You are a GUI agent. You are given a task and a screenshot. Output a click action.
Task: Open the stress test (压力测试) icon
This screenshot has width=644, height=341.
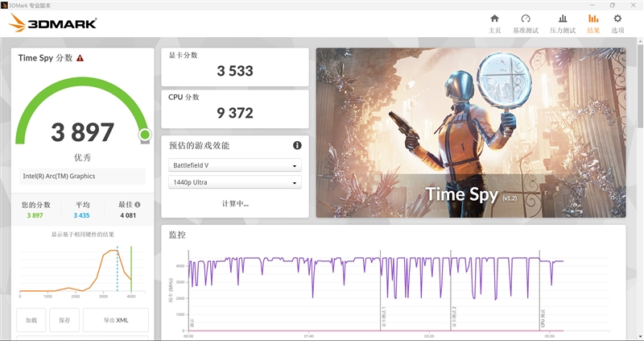563,19
